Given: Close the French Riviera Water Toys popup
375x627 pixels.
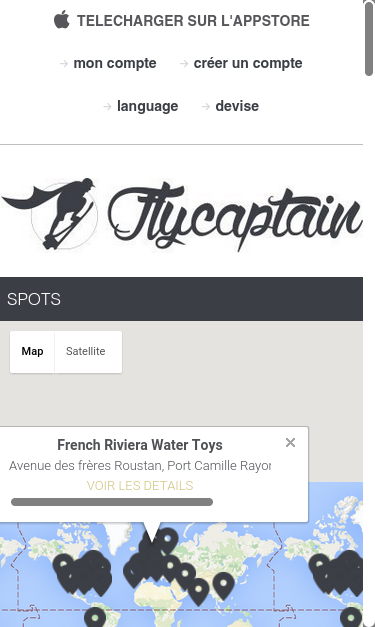Looking at the screenshot, I should (x=290, y=442).
